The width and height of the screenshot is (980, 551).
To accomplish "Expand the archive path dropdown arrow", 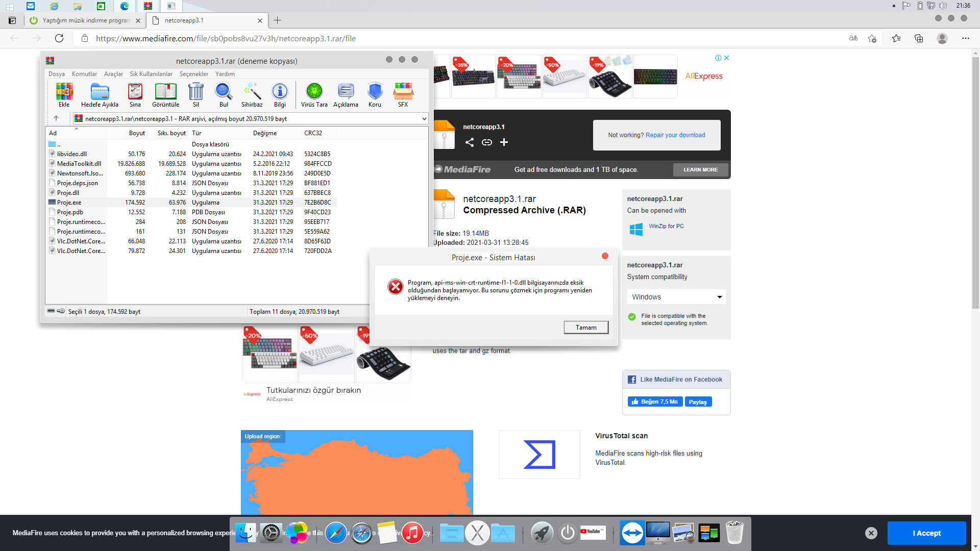I will pyautogui.click(x=424, y=119).
